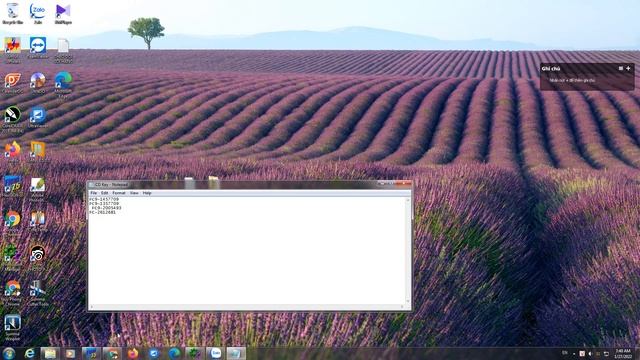Select the blank document file on the desktop
Viewport: 640px width, 360px height.
click(63, 50)
